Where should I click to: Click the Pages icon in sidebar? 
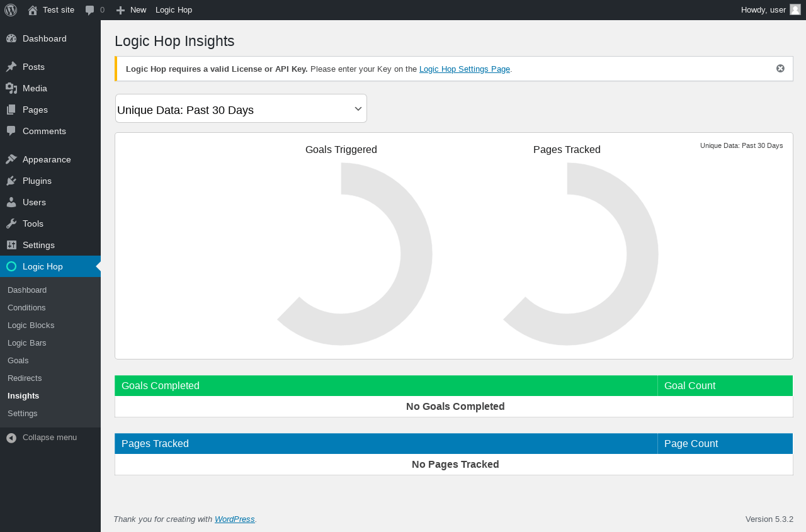coord(11,110)
